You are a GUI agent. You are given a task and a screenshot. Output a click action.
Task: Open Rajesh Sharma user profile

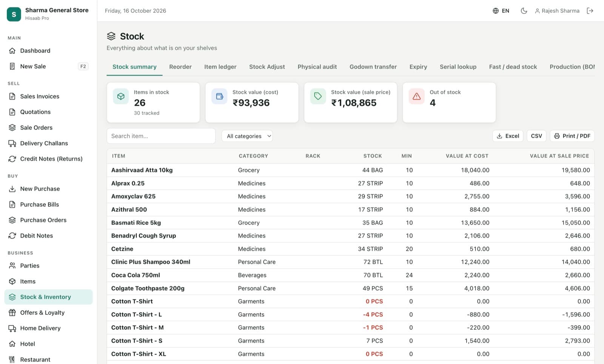(x=557, y=11)
